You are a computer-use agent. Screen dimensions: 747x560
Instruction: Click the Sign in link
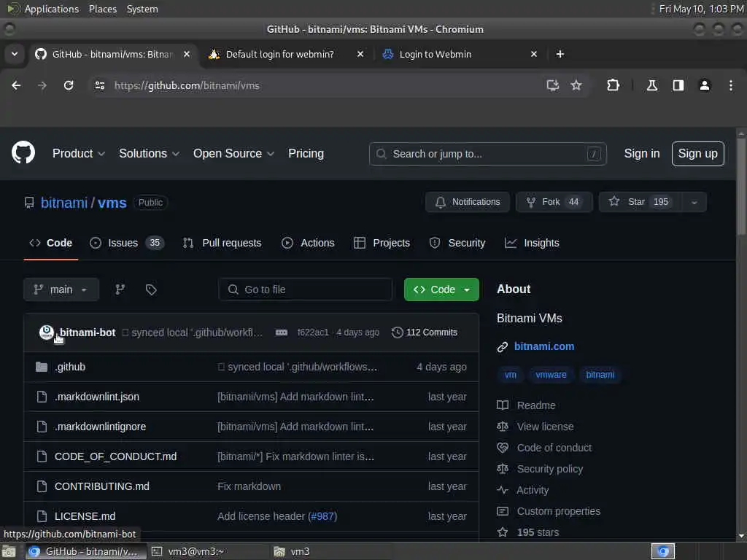(x=642, y=154)
